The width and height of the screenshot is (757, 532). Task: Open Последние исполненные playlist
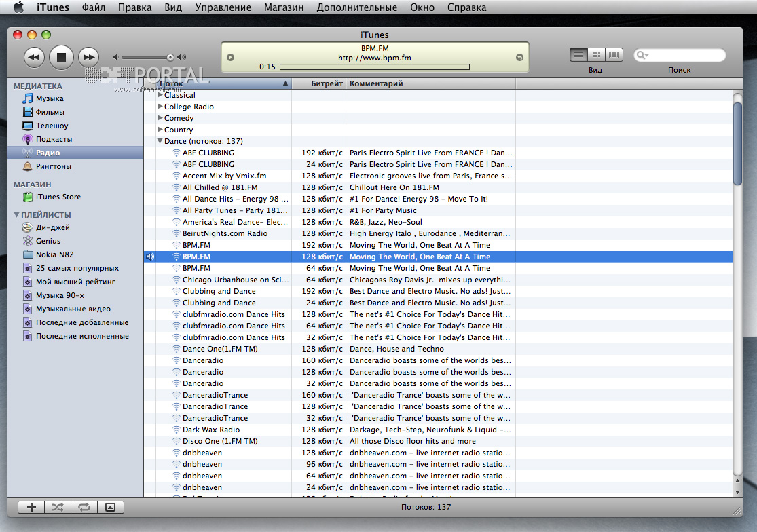click(x=82, y=336)
